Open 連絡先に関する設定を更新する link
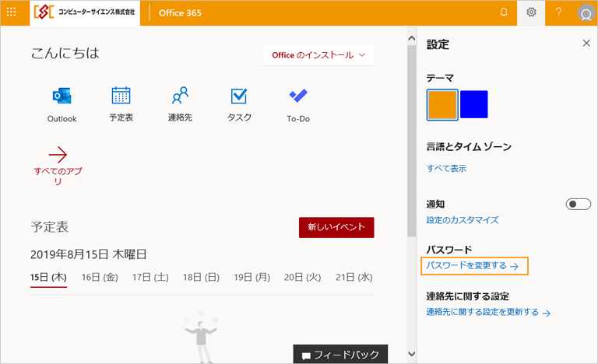598x364 pixels. (488, 312)
